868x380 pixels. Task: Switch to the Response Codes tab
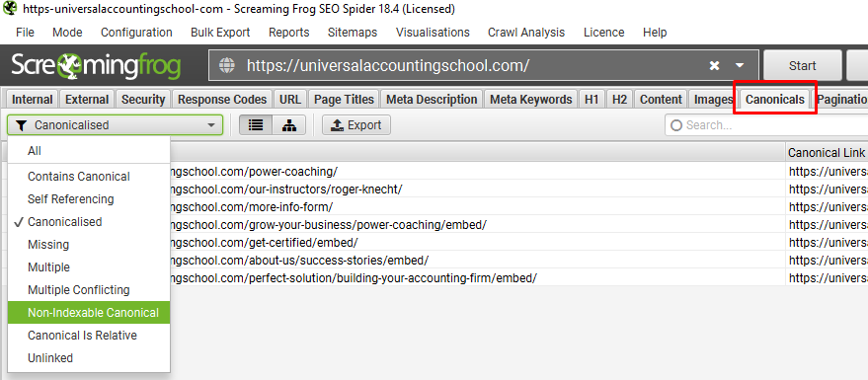(222, 99)
